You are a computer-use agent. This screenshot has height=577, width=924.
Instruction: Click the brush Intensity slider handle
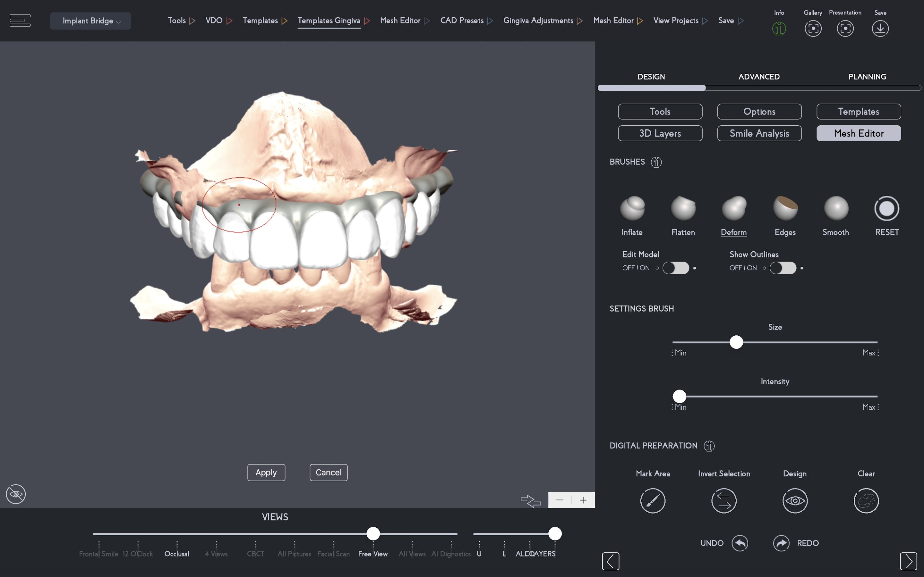click(679, 397)
